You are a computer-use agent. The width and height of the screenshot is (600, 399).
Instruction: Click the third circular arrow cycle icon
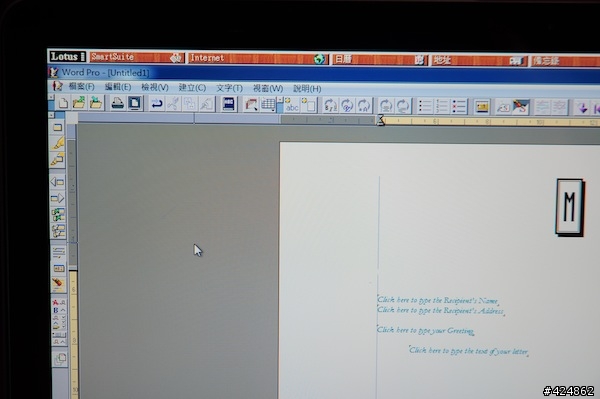pyautogui.click(x=364, y=106)
